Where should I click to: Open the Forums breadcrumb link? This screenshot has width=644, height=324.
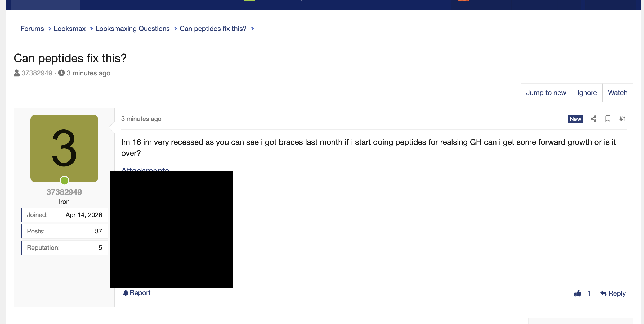click(32, 29)
